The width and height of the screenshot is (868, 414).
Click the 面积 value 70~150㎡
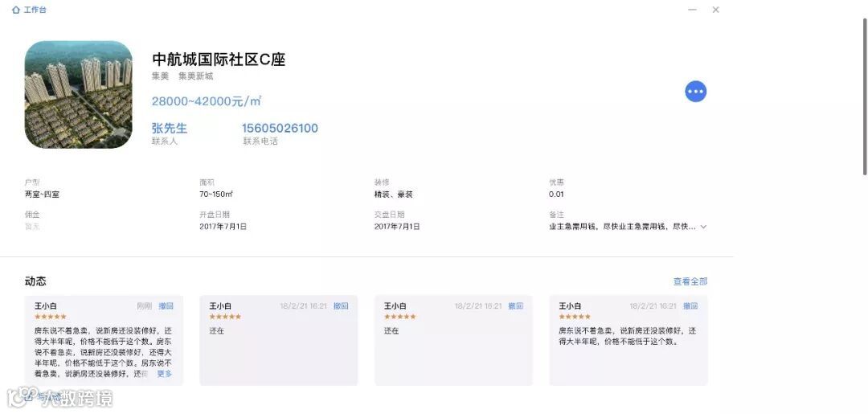click(216, 195)
